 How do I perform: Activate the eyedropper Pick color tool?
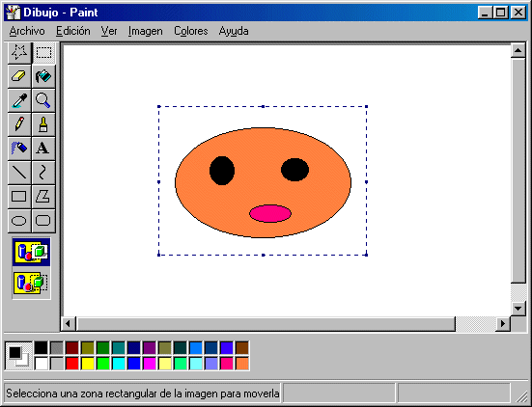pos(19,100)
